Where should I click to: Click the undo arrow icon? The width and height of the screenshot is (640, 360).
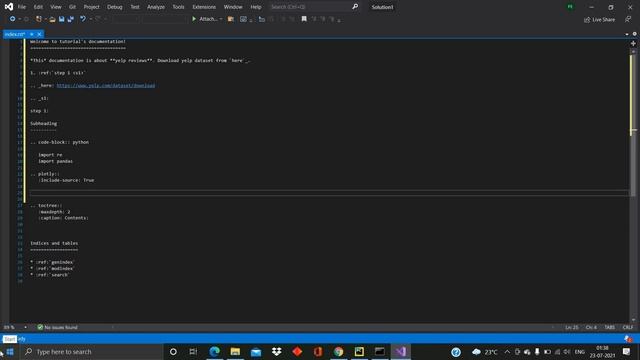(83, 19)
